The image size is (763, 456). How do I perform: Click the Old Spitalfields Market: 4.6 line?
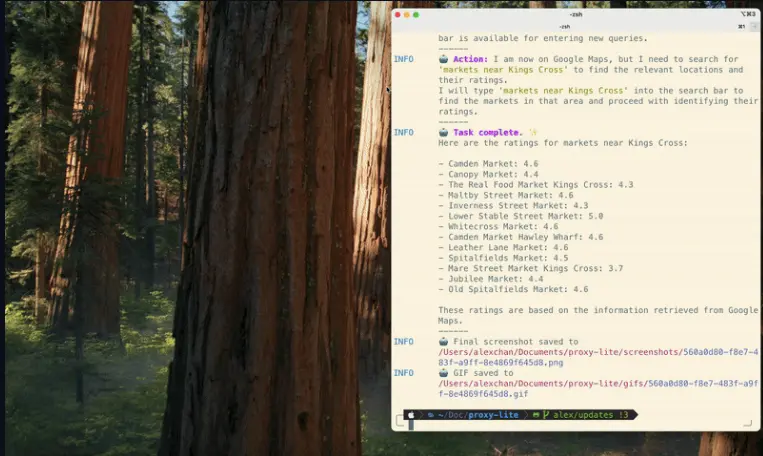(x=513, y=289)
